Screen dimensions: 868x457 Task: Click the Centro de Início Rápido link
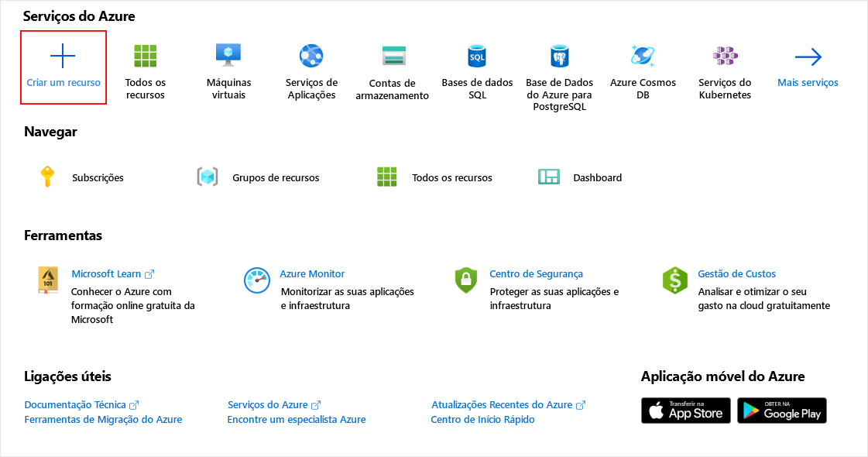click(482, 419)
